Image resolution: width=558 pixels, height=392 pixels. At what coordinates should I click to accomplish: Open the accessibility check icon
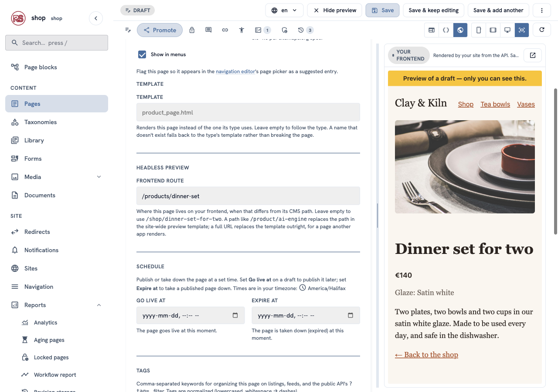242,30
